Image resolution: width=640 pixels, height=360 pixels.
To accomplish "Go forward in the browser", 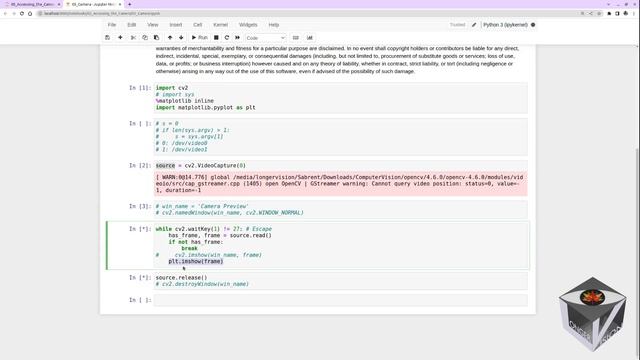I will 13,13.
